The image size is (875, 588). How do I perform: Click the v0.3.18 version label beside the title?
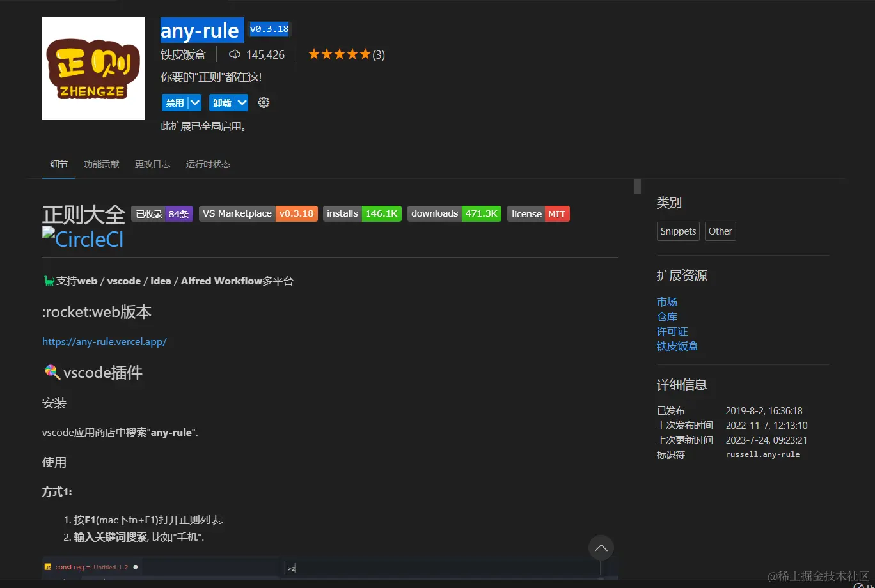pyautogui.click(x=269, y=29)
